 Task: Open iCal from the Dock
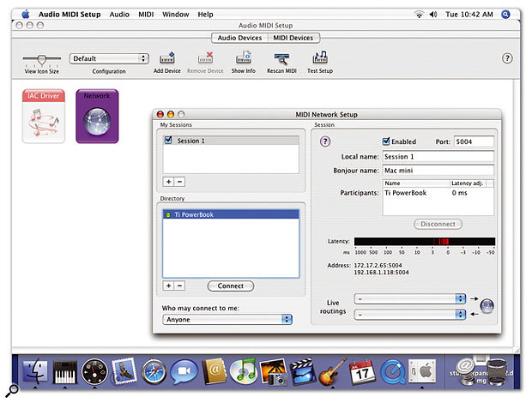[362, 372]
